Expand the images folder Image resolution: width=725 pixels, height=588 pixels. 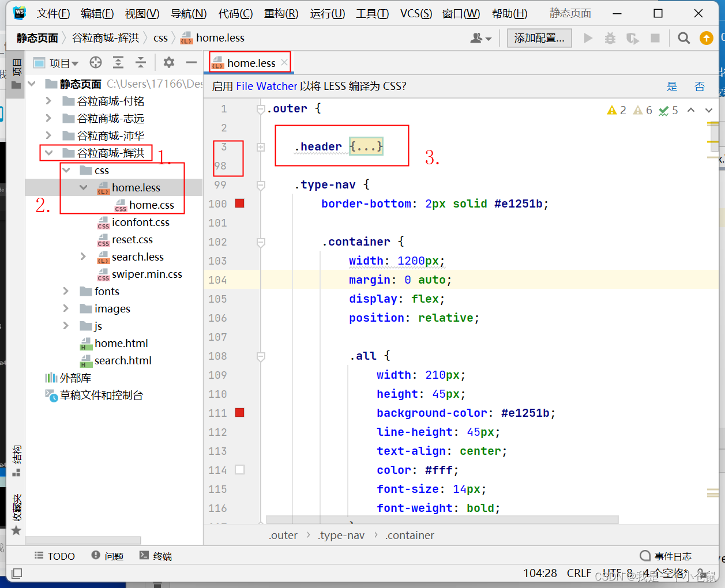point(66,308)
